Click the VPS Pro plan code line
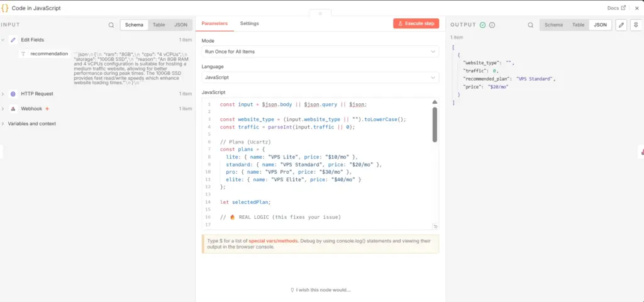Image resolution: width=644 pixels, height=302 pixels. pyautogui.click(x=288, y=172)
